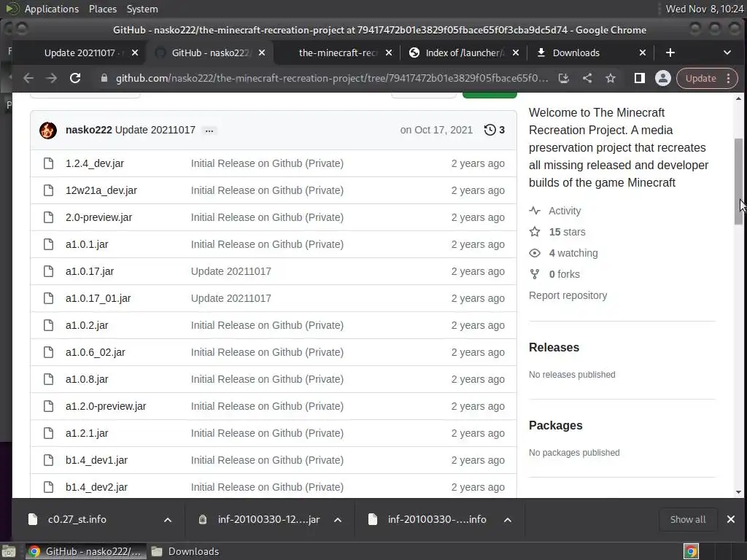Share this page via share icon
This screenshot has width=747, height=560.
[587, 78]
